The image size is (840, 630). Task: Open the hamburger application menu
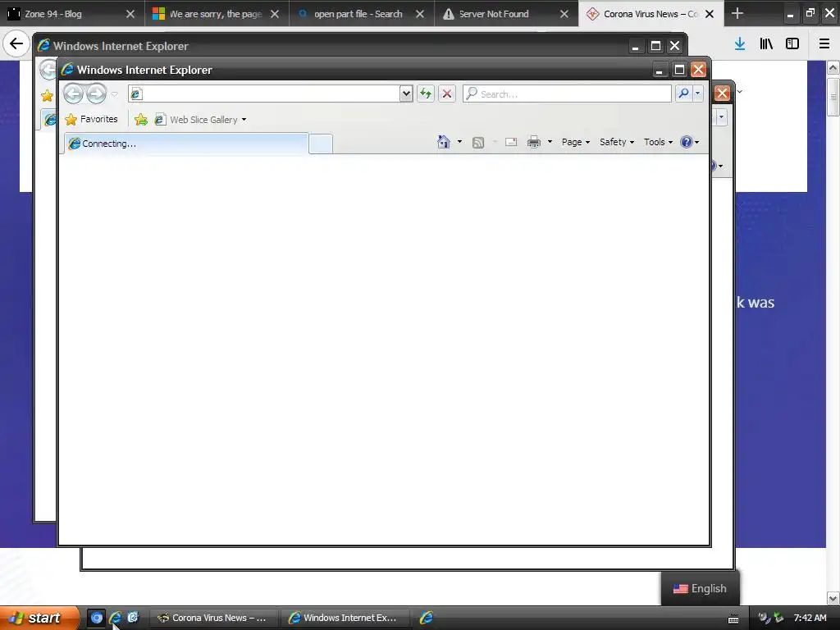pyautogui.click(x=824, y=44)
